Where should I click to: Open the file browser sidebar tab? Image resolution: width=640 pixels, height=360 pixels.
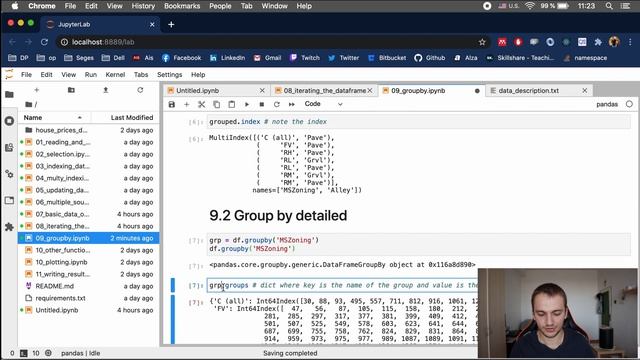[x=9, y=95]
